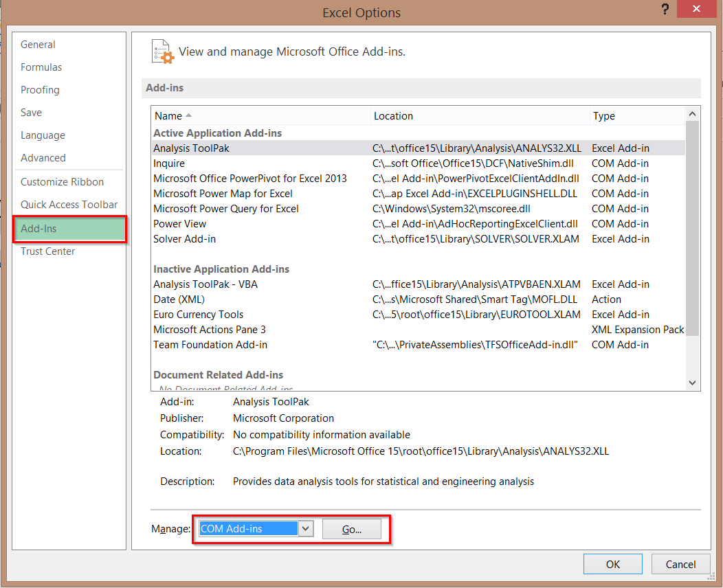Click the Type column header
The width and height of the screenshot is (723, 588).
(603, 116)
